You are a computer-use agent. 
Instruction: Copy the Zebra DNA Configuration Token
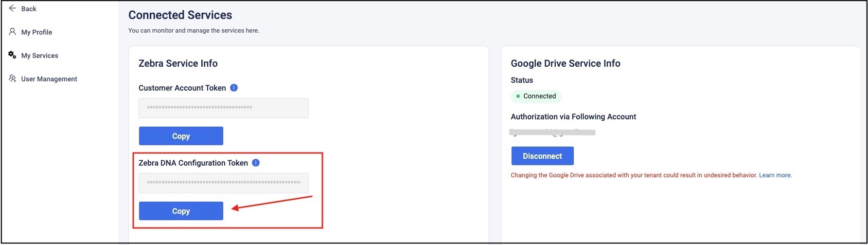tap(181, 211)
